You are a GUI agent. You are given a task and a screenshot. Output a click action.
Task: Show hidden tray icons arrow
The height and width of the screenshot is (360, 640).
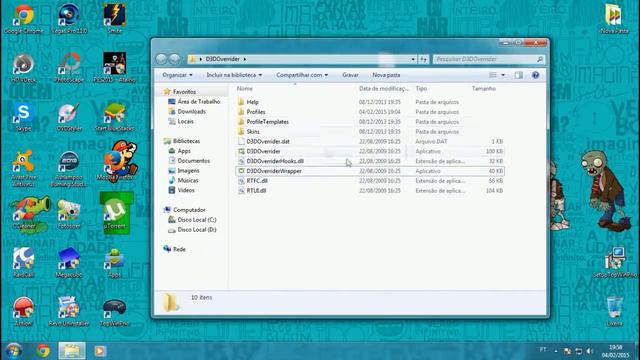[556, 351]
